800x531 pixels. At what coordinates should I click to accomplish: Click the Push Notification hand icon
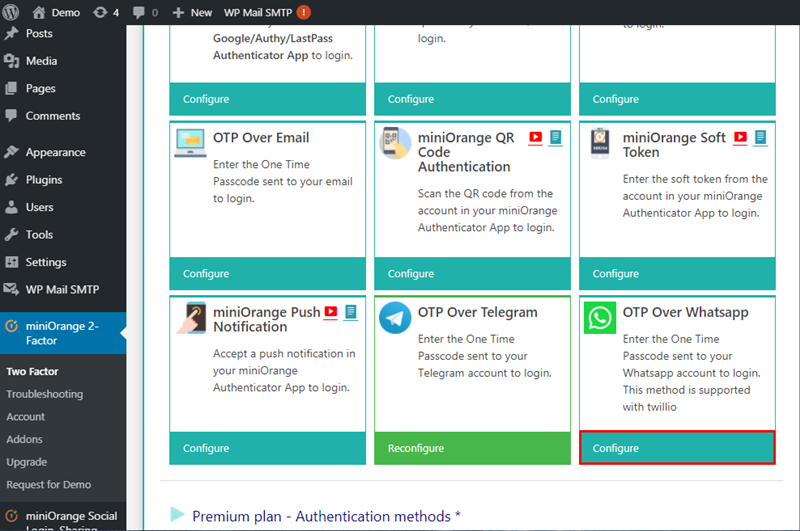[190, 318]
